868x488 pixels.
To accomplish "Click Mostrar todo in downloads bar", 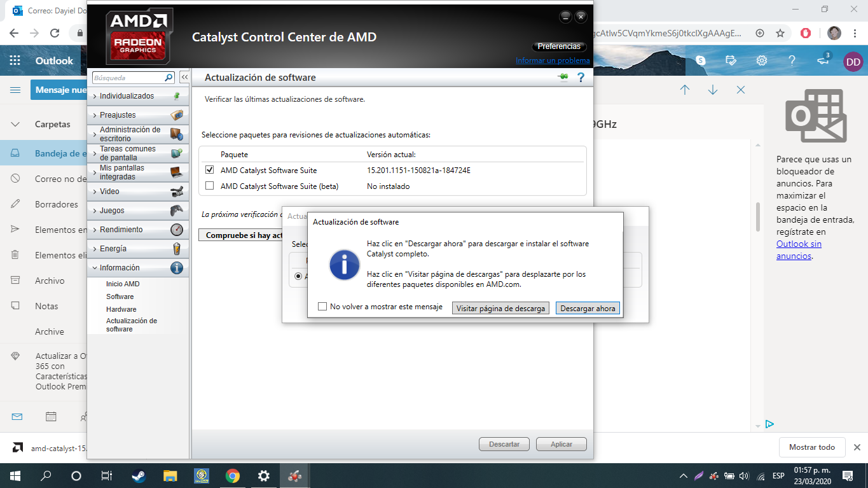I will point(812,447).
